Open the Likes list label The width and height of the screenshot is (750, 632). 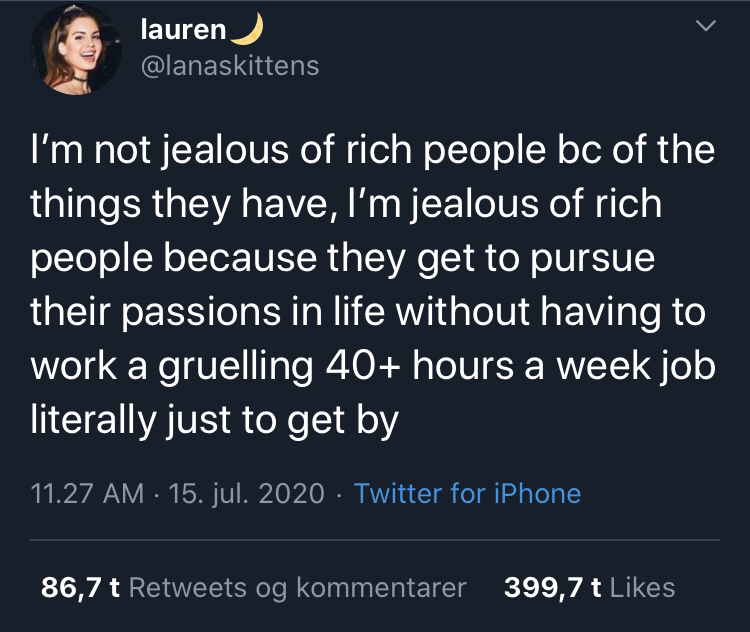642,588
